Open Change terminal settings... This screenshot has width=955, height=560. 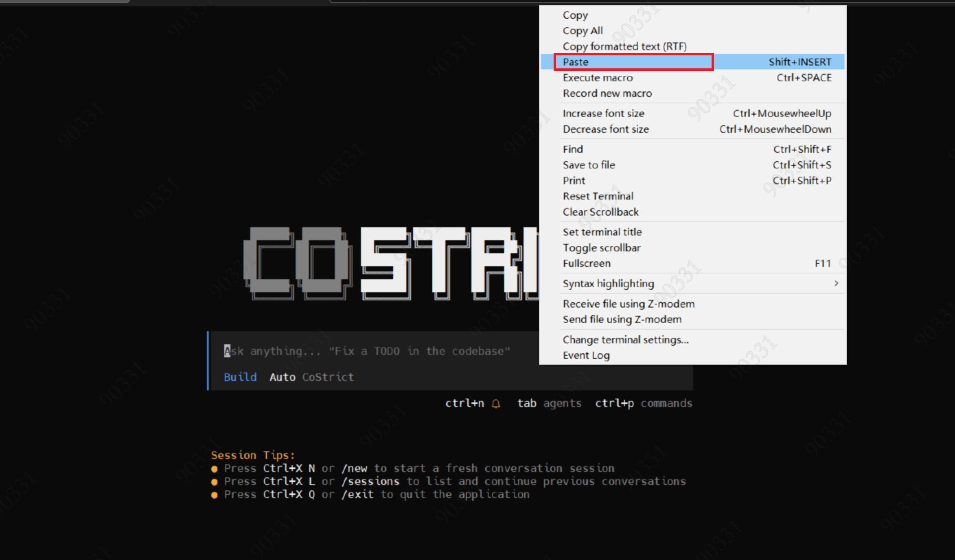(x=625, y=340)
